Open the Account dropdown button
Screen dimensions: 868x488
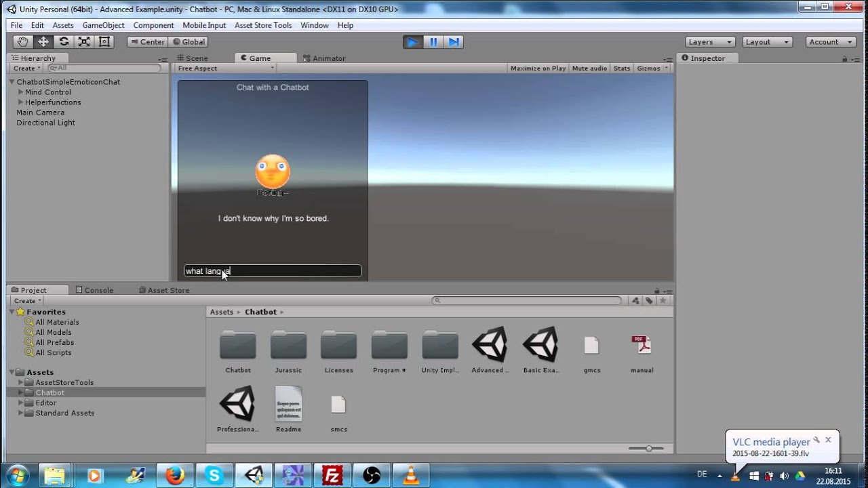click(x=829, y=42)
